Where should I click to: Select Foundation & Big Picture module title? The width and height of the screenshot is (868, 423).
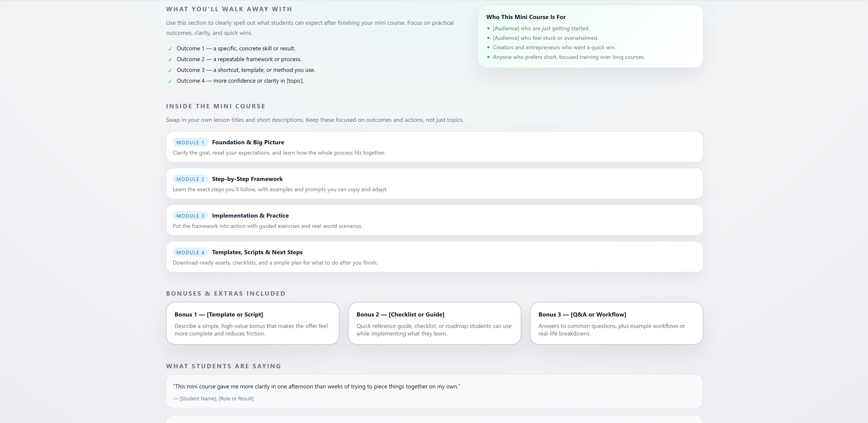coord(248,142)
